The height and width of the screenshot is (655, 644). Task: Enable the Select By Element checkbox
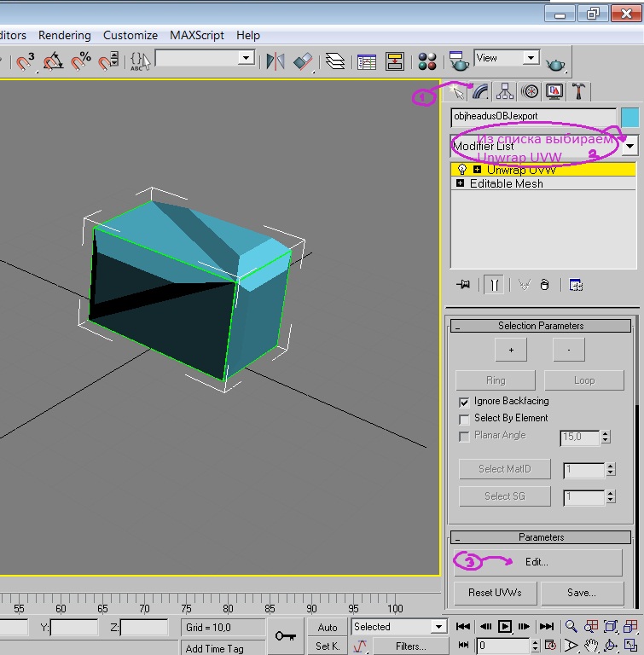click(464, 419)
